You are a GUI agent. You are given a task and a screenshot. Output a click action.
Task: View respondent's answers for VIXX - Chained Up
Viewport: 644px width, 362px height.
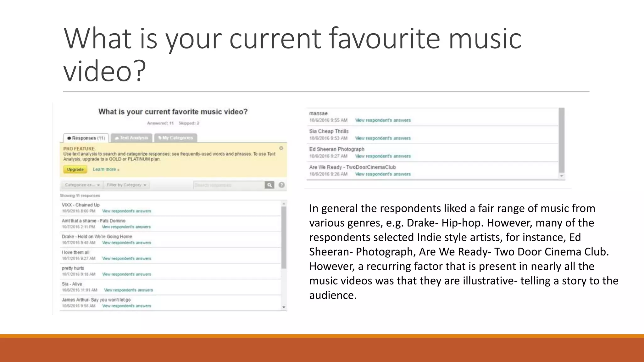coord(127,211)
